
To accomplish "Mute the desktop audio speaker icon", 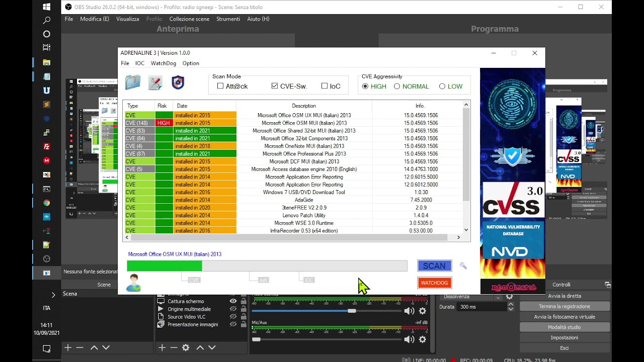I will point(409,311).
